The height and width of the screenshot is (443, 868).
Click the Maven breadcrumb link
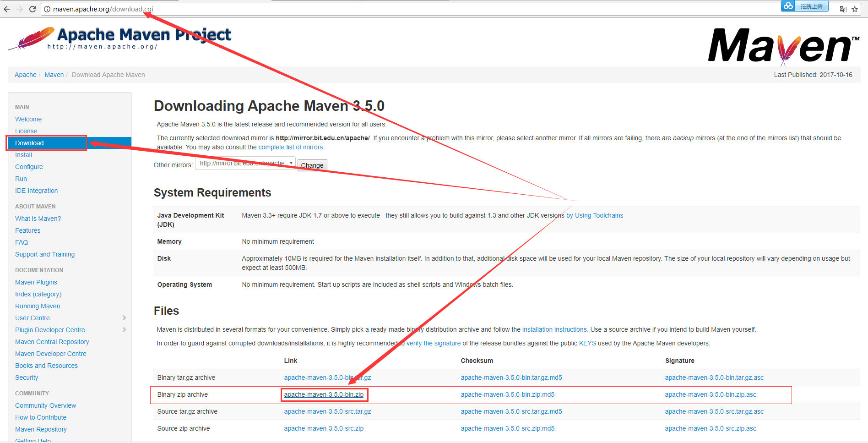click(54, 75)
